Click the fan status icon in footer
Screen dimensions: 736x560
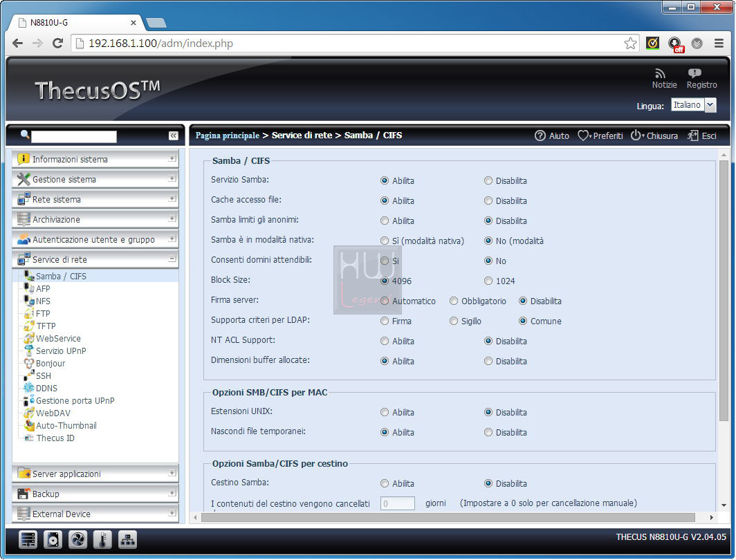77,540
